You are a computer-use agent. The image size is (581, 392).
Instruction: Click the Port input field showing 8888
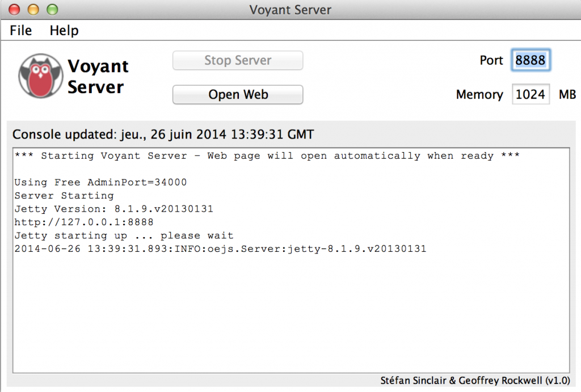531,60
